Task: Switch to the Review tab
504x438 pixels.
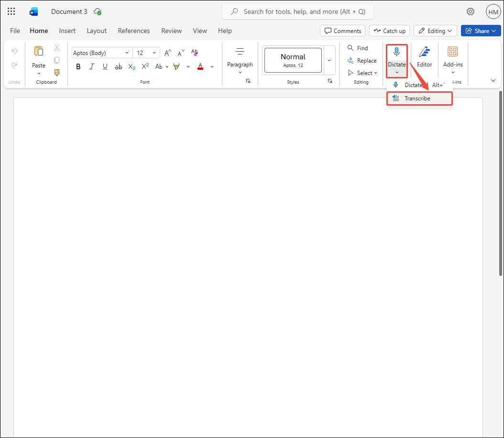Action: tap(171, 31)
